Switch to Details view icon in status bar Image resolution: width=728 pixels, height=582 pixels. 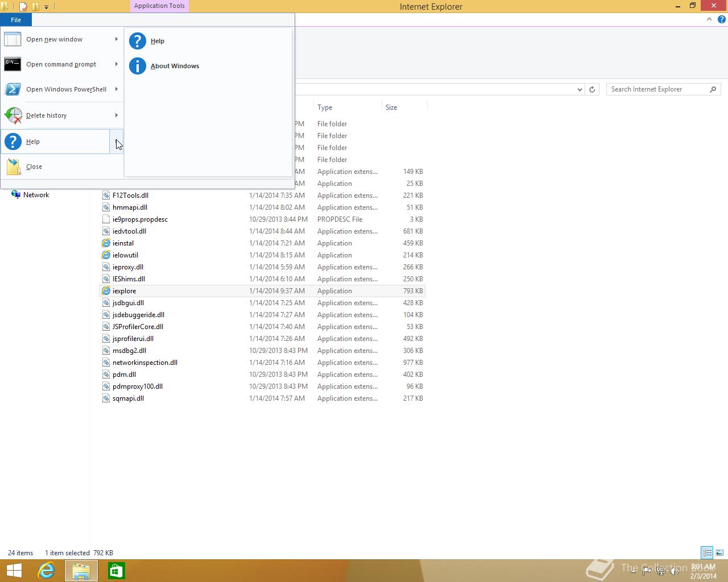[707, 552]
